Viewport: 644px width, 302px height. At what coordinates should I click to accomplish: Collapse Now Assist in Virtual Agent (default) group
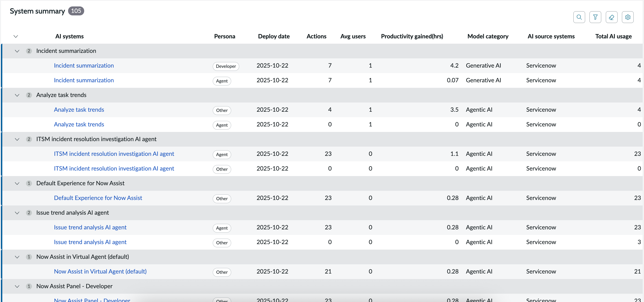(x=17, y=257)
